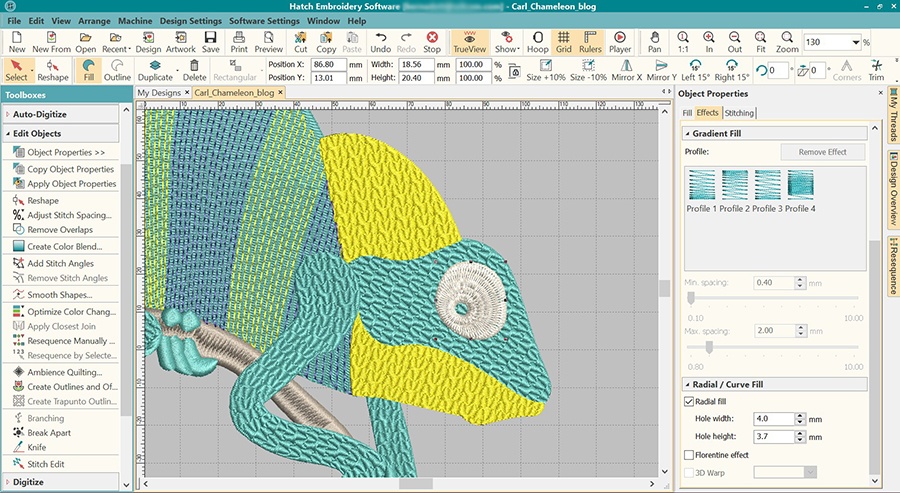Viewport: 900px width, 493px height.
Task: Open the zoom percentage dropdown
Action: pyautogui.click(x=856, y=43)
